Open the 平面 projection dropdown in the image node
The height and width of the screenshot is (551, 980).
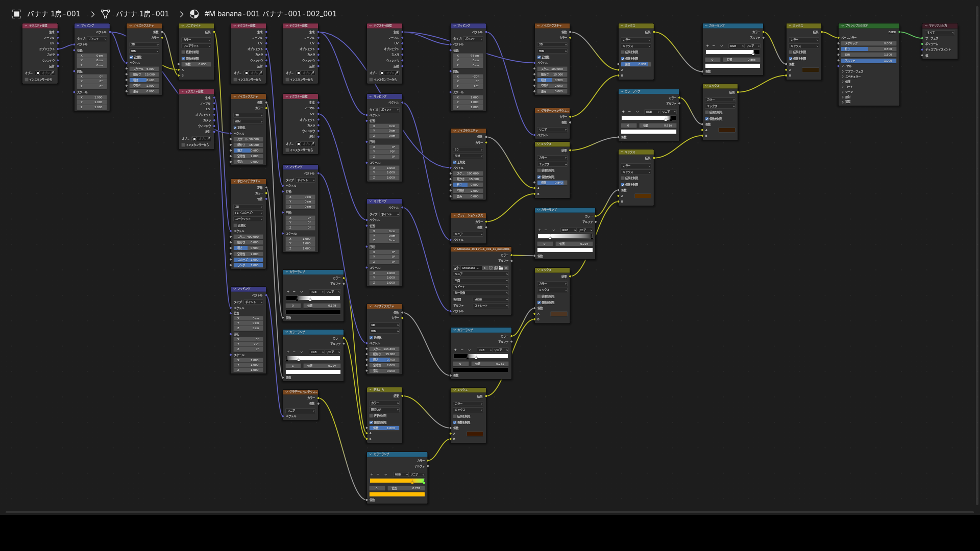tap(481, 281)
